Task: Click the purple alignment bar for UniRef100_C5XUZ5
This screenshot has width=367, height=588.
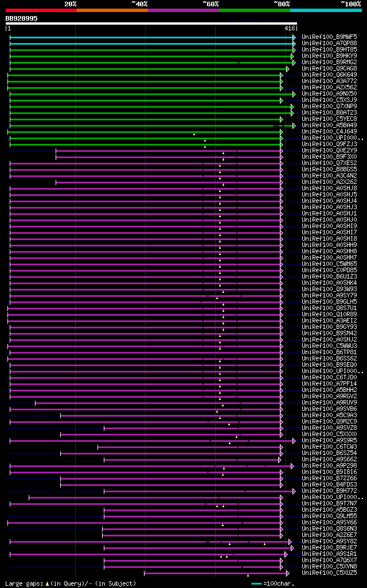Action: click(217, 573)
